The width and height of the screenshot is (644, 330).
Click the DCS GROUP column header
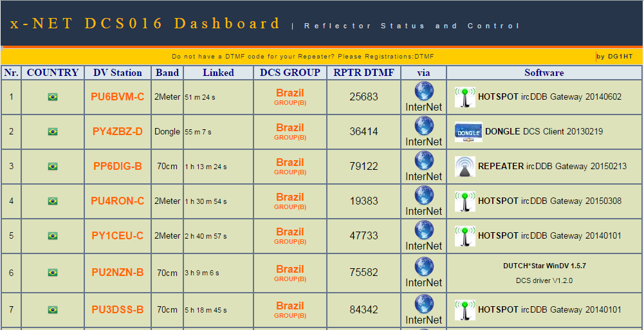[290, 73]
